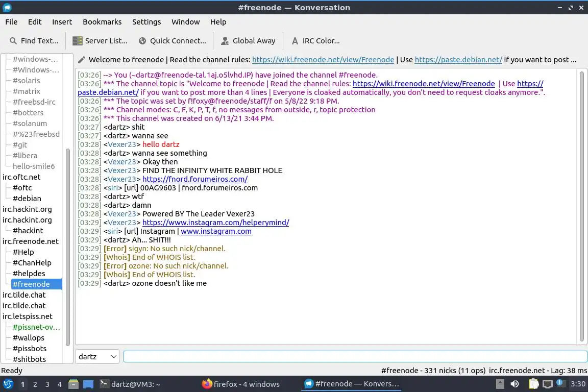Switch to firefox 4 windows taskbar entry
This screenshot has height=392, width=588.
[x=241, y=384]
